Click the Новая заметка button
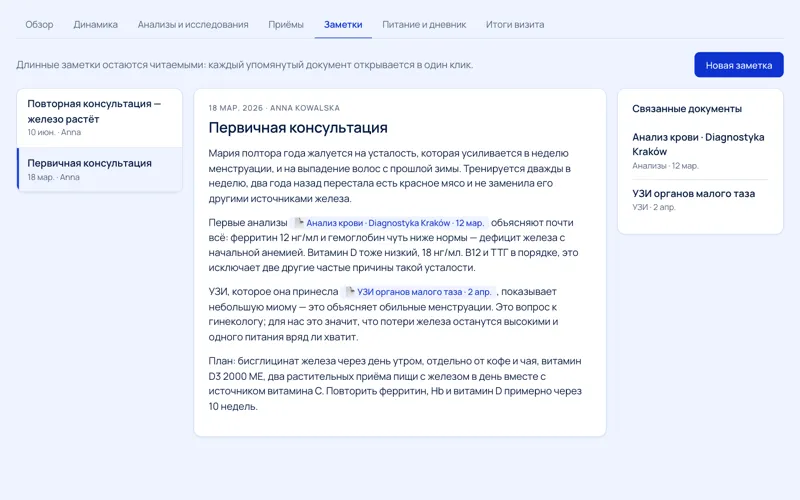This screenshot has height=500, width=800. point(739,65)
